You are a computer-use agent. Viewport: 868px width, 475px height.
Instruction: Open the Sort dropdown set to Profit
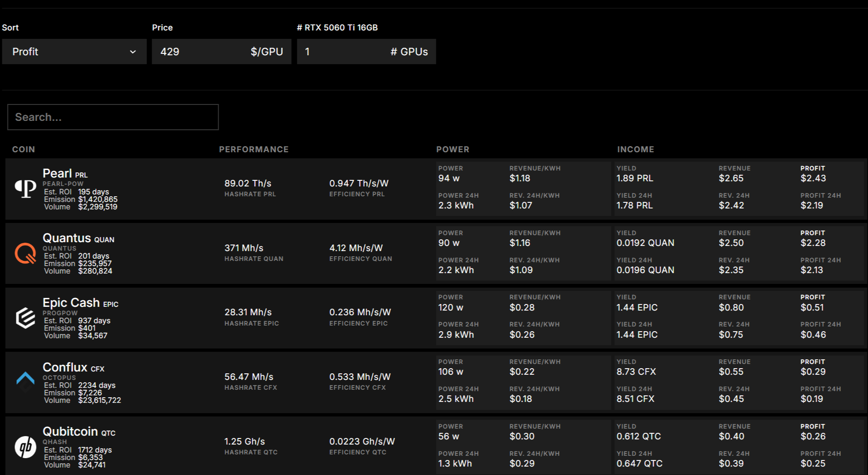click(74, 52)
